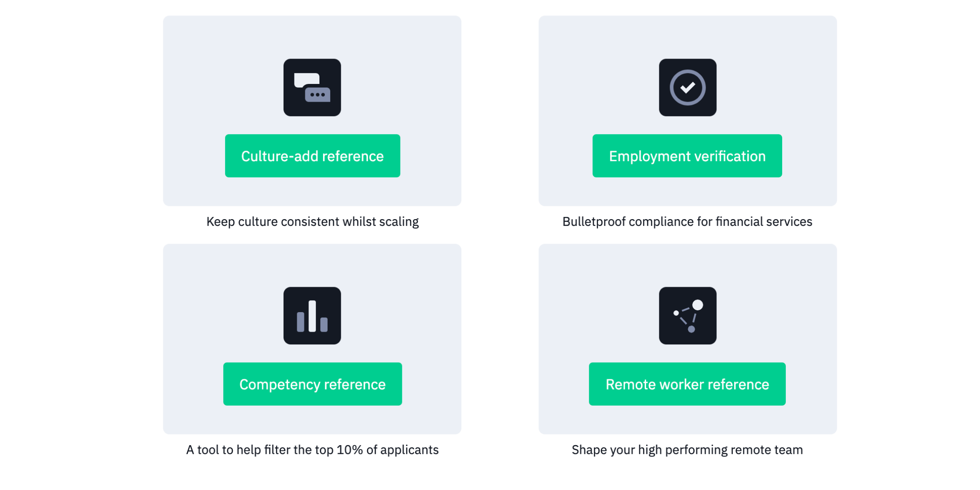Image resolution: width=980 pixels, height=490 pixels.
Task: Click "Shape your high performing remote team" caption
Action: [687, 450]
